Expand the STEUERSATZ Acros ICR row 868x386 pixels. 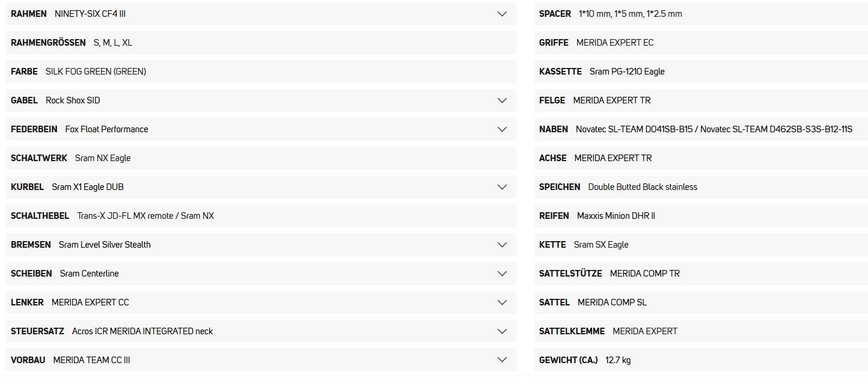[x=261, y=331]
